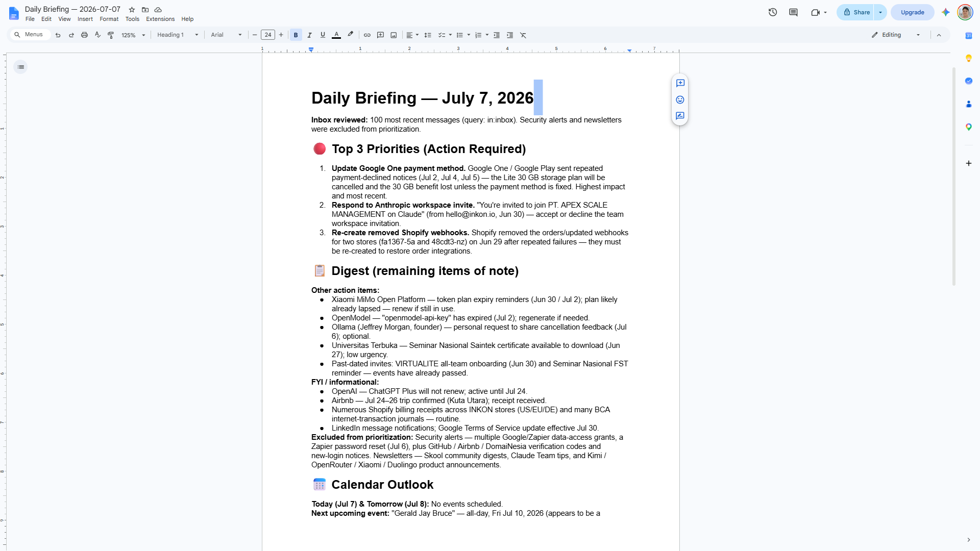Choose highlight color marker tool
This screenshot has height=551, width=980.
coord(350,35)
